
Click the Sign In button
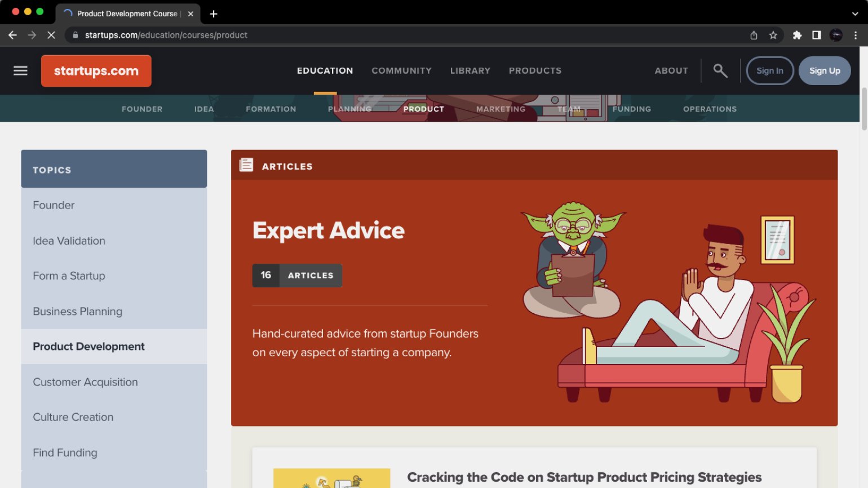coord(770,70)
